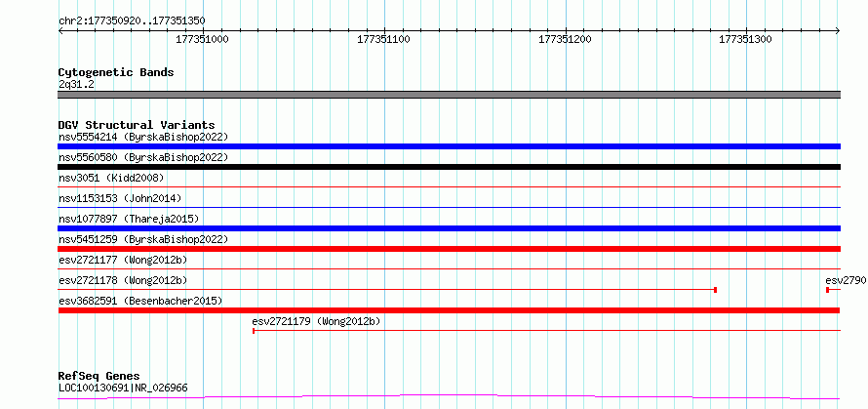The height and width of the screenshot is (409, 868).
Task: Click the DGV Structural Variants track title
Action: pos(137,125)
